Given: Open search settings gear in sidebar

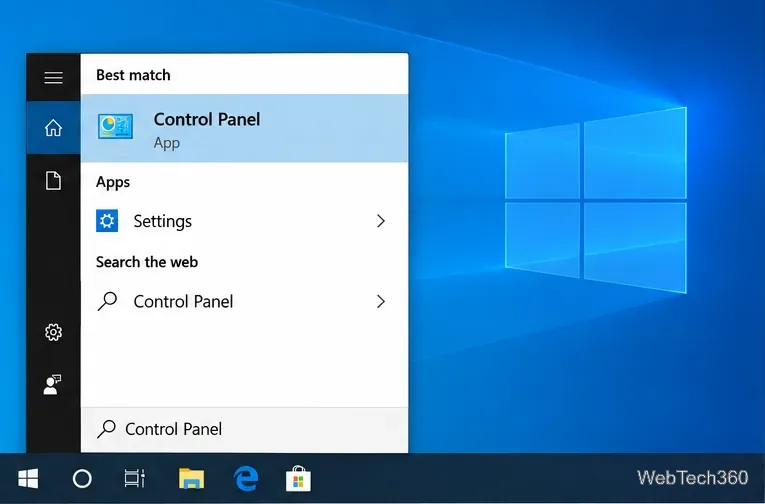Looking at the screenshot, I should (53, 332).
